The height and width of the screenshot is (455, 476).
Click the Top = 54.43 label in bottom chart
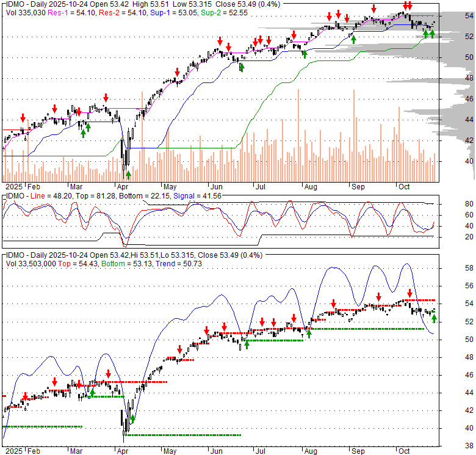point(78,264)
